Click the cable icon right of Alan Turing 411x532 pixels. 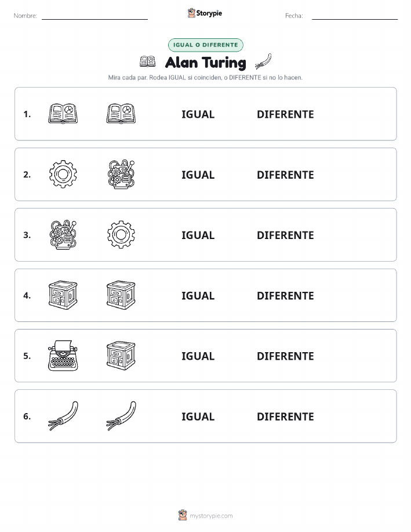(x=264, y=61)
